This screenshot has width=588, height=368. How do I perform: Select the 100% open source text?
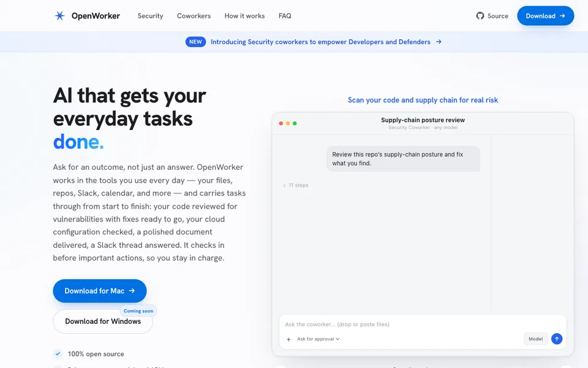[96, 354]
